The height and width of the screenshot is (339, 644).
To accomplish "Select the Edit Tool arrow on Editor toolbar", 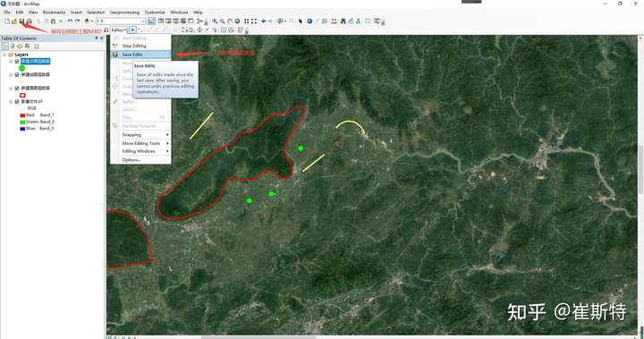I will [132, 30].
